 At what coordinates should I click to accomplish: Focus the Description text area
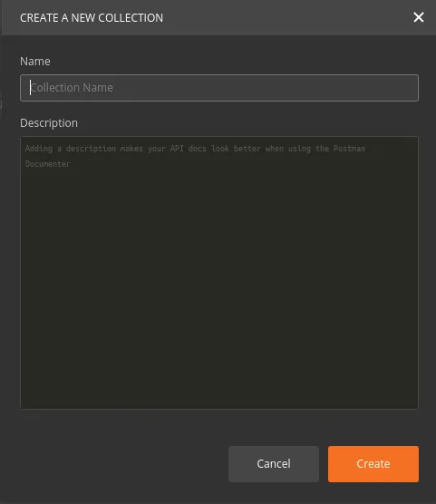pyautogui.click(x=219, y=273)
